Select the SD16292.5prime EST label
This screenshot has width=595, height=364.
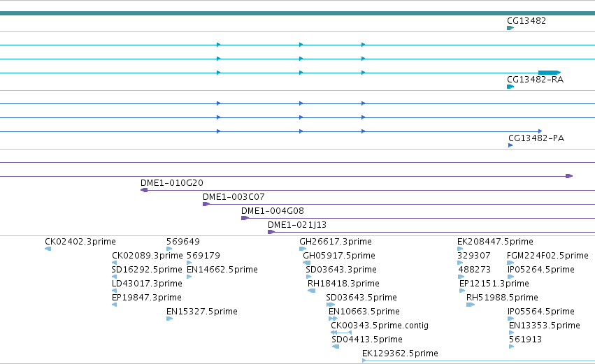146,270
